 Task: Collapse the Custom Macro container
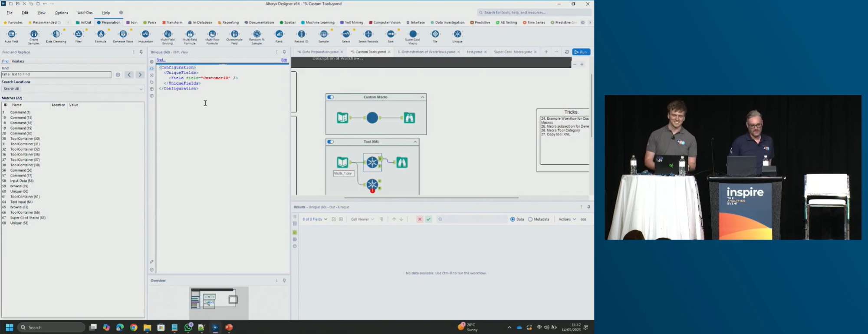[x=422, y=97]
